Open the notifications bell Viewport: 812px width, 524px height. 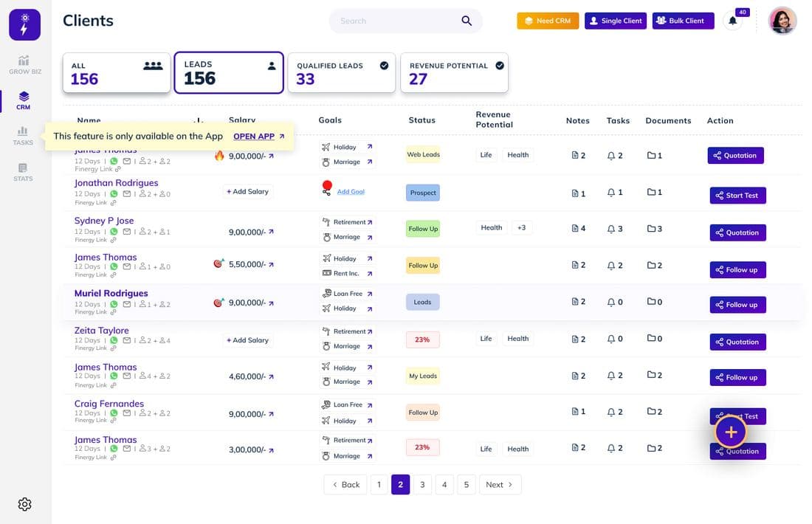point(732,21)
